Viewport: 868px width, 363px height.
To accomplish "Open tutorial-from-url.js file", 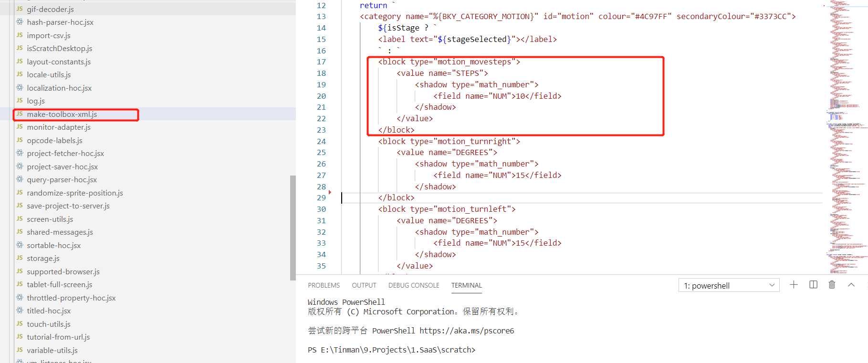I will 58,337.
